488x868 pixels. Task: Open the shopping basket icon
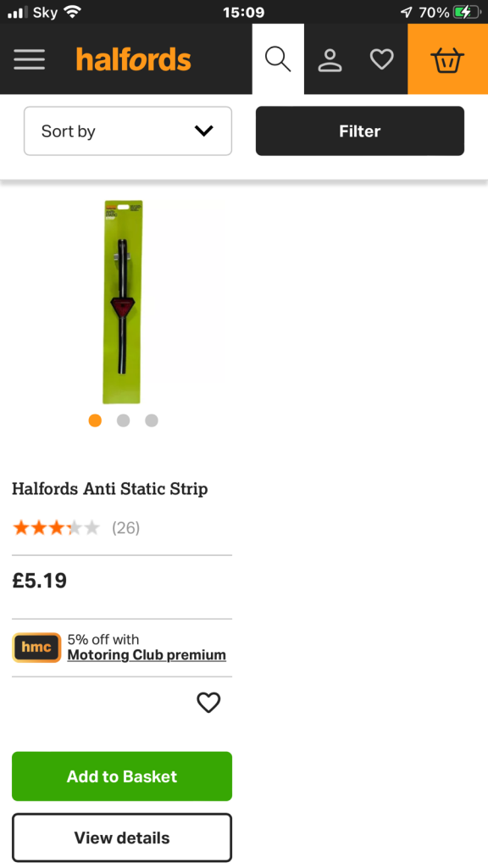(447, 59)
